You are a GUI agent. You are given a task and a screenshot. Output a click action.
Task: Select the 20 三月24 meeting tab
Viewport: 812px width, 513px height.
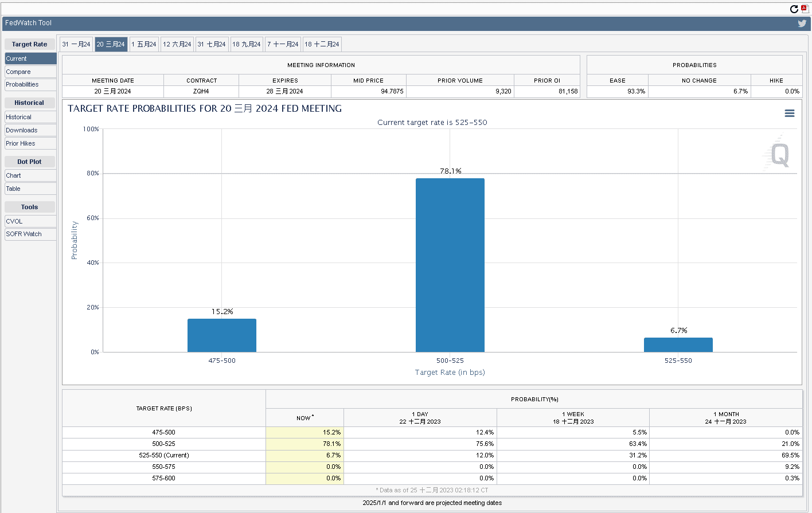coord(111,44)
